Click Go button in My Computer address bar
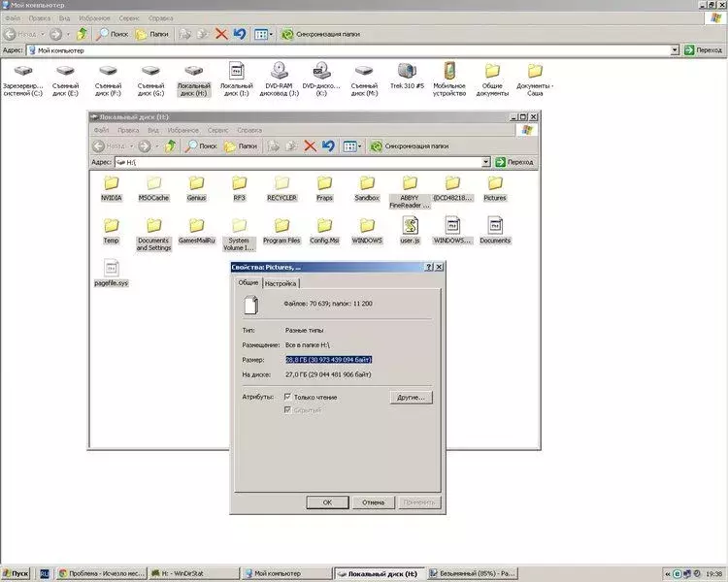728x582 pixels. [x=704, y=50]
